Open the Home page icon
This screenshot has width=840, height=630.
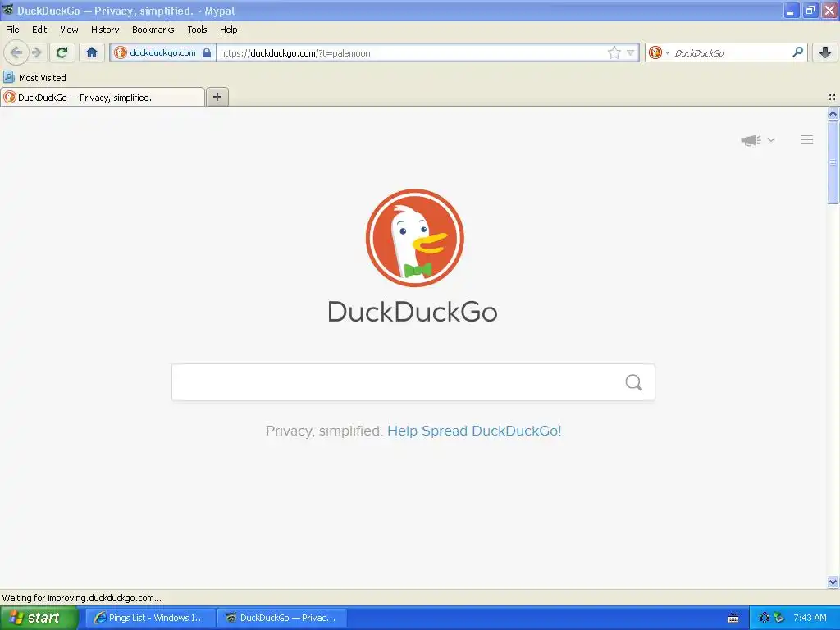click(92, 52)
